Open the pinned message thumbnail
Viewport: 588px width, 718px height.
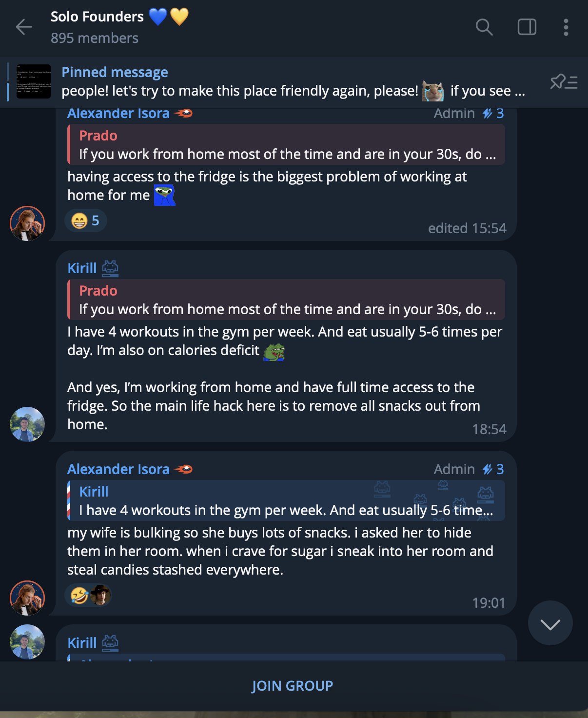pyautogui.click(x=34, y=82)
